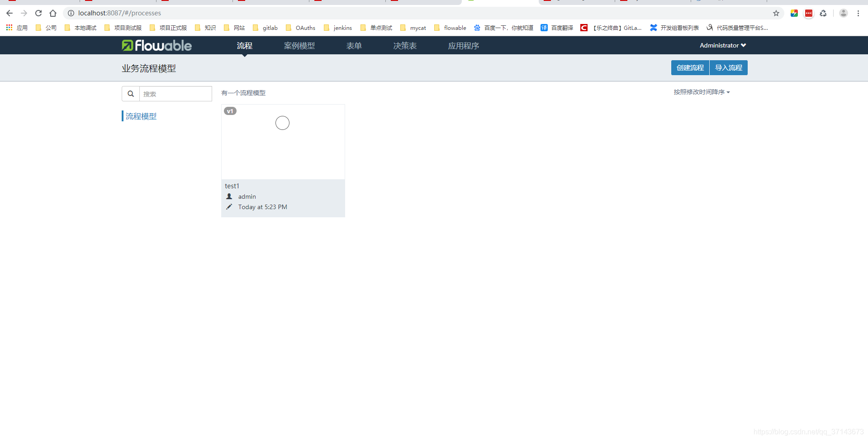Viewport: 868px width, 440px height.
Task: Open the browser profile avatar
Action: point(844,13)
